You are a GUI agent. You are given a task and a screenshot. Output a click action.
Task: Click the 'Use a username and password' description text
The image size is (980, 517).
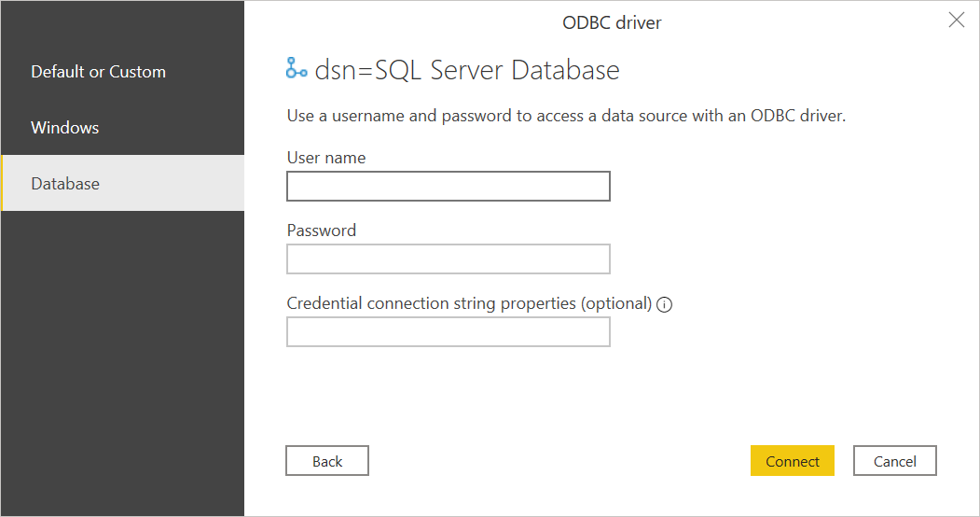(x=566, y=116)
